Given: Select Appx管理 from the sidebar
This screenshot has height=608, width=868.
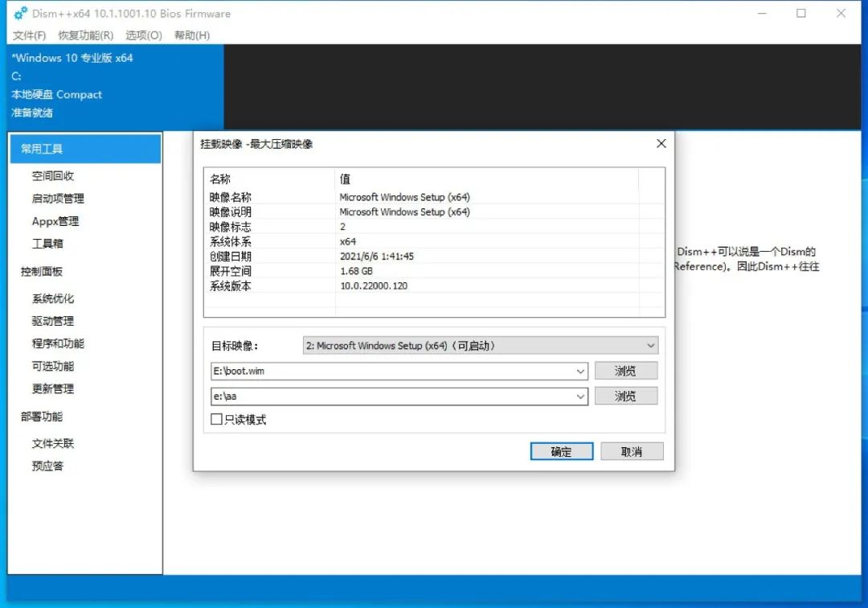Looking at the screenshot, I should (x=51, y=221).
